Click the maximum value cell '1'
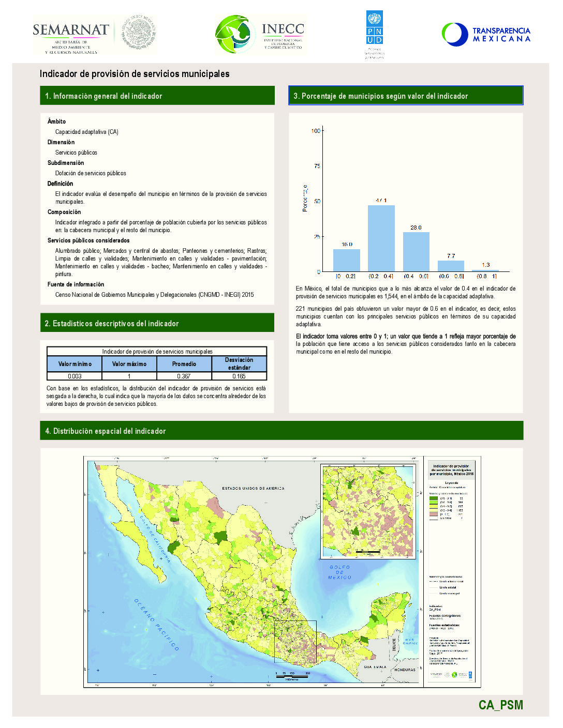The image size is (563, 728). [x=129, y=376]
